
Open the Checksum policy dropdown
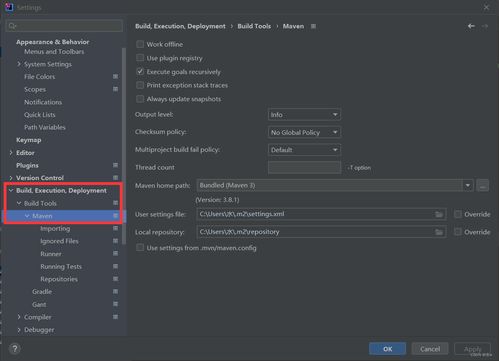[304, 132]
